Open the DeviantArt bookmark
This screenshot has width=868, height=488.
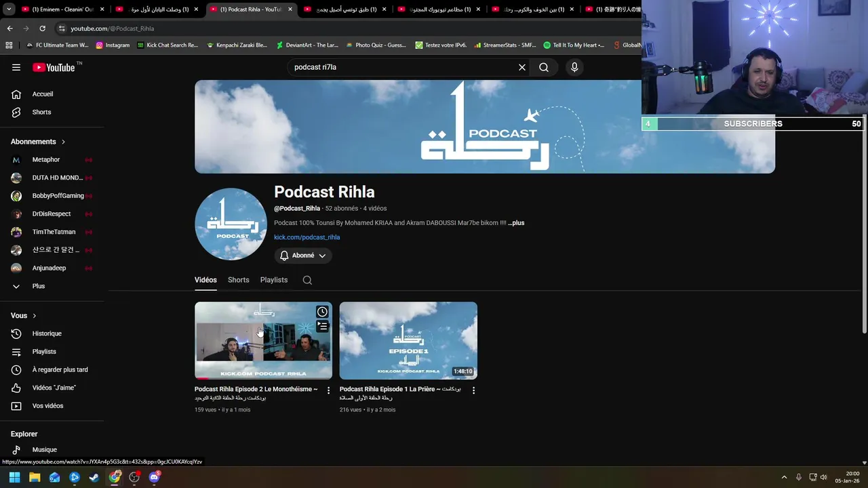(x=307, y=45)
